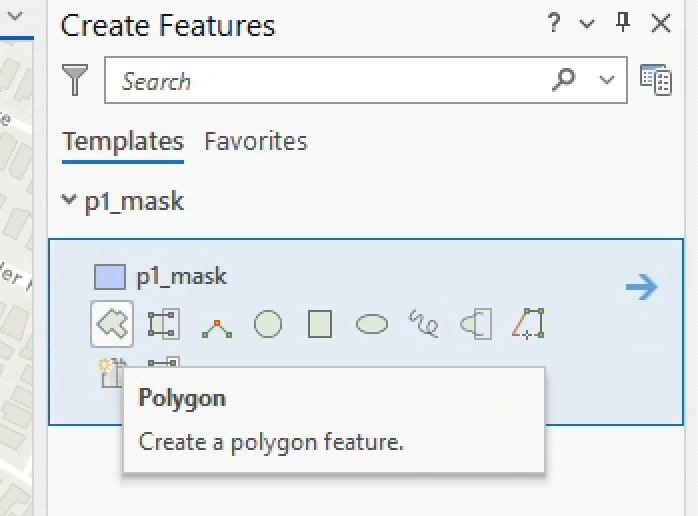Toggle auto-hide pin for Create Features pane
The height and width of the screenshot is (516, 698).
(624, 24)
